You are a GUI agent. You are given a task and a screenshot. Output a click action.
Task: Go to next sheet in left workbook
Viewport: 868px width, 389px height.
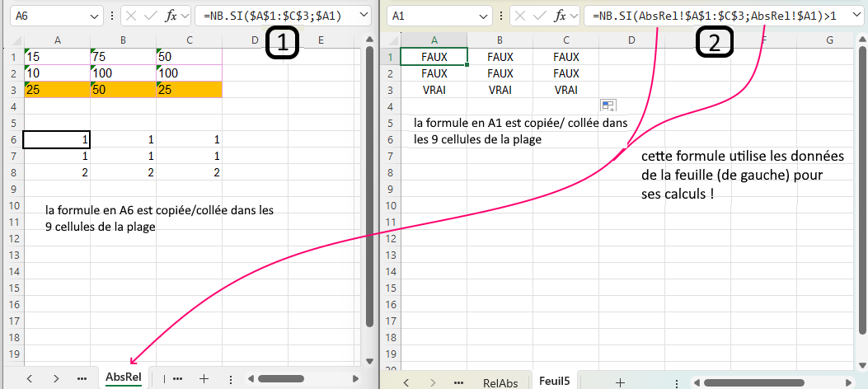(56, 377)
